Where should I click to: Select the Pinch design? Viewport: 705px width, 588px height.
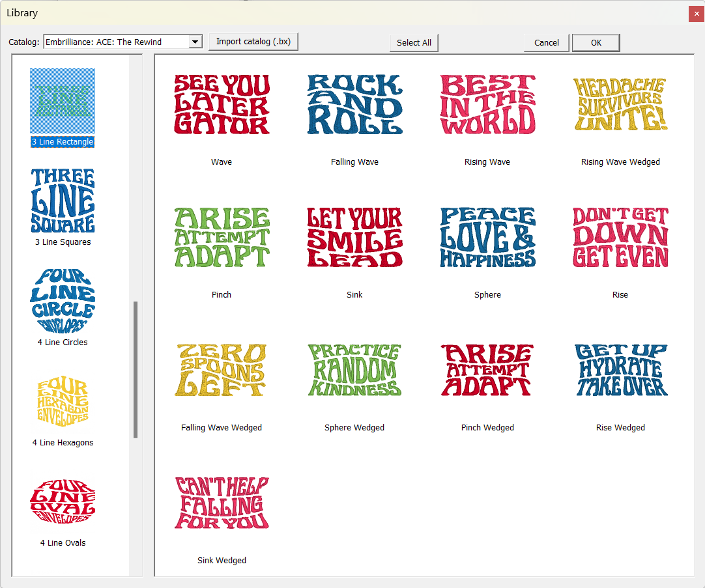[x=222, y=237]
